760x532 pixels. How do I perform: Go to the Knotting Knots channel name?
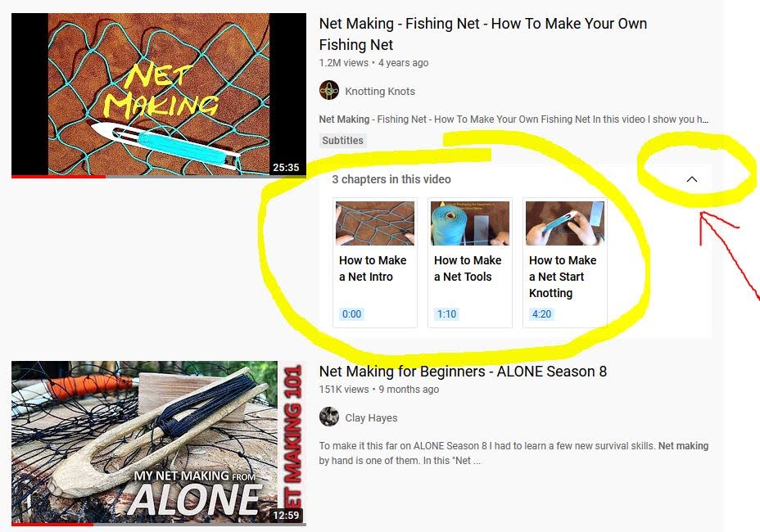[x=380, y=91]
